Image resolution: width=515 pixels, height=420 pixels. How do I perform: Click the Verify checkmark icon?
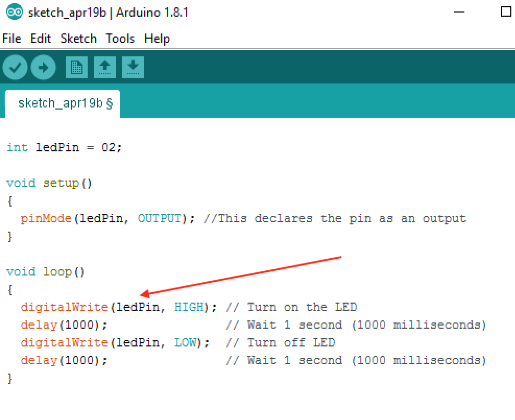(x=15, y=67)
